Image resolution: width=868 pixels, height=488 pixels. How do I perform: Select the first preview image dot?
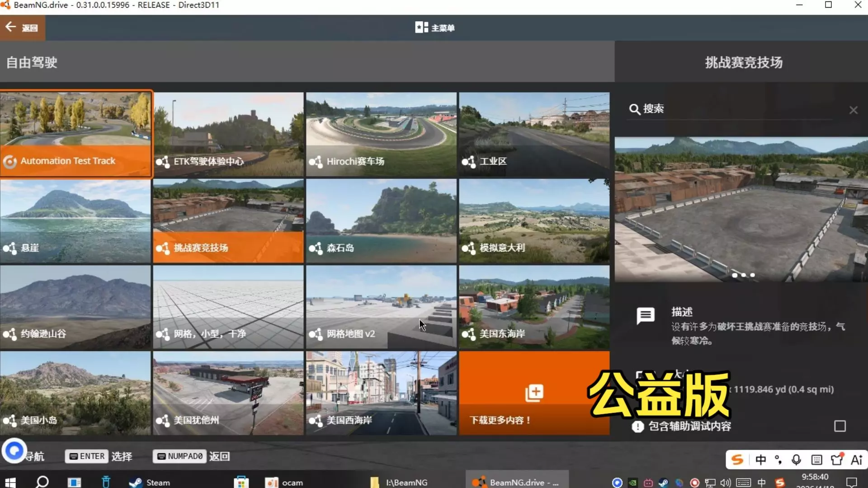(x=735, y=275)
